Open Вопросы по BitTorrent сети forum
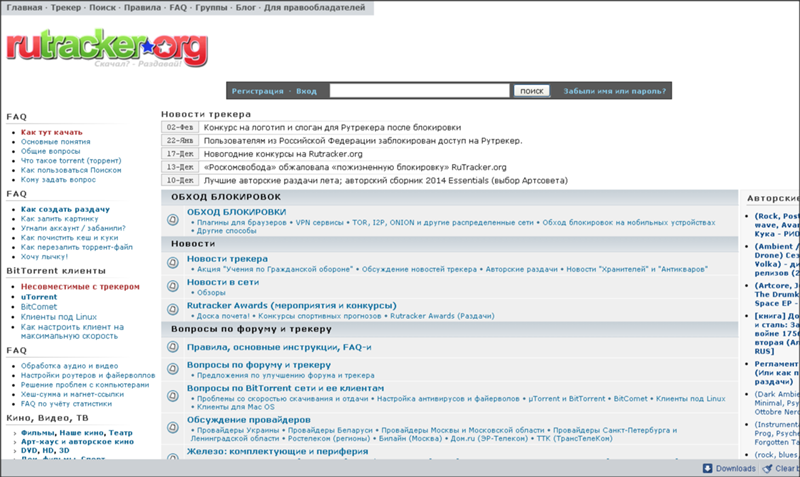This screenshot has height=477, width=800. (285, 389)
